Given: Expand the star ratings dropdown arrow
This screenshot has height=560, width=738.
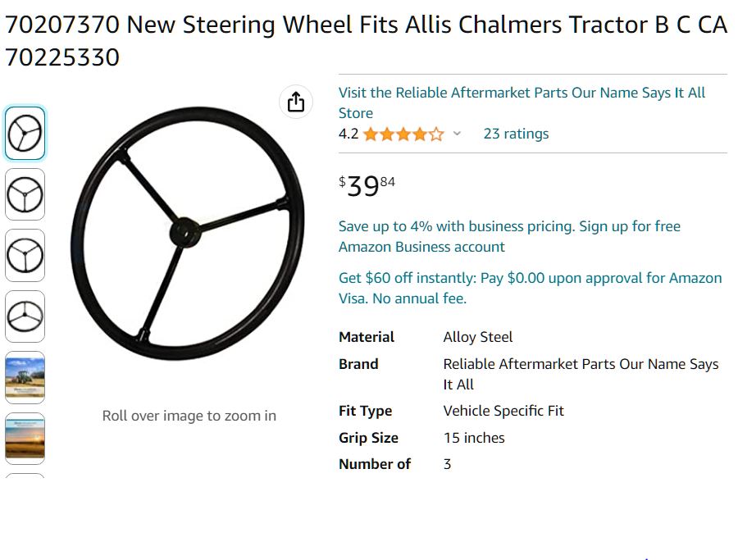Looking at the screenshot, I should 457,134.
